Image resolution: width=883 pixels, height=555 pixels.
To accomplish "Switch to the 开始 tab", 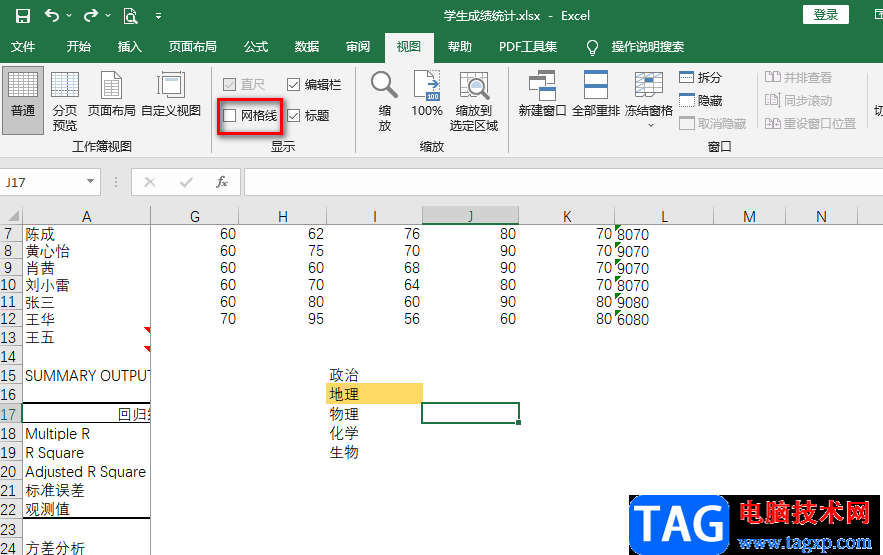I will pyautogui.click(x=78, y=47).
